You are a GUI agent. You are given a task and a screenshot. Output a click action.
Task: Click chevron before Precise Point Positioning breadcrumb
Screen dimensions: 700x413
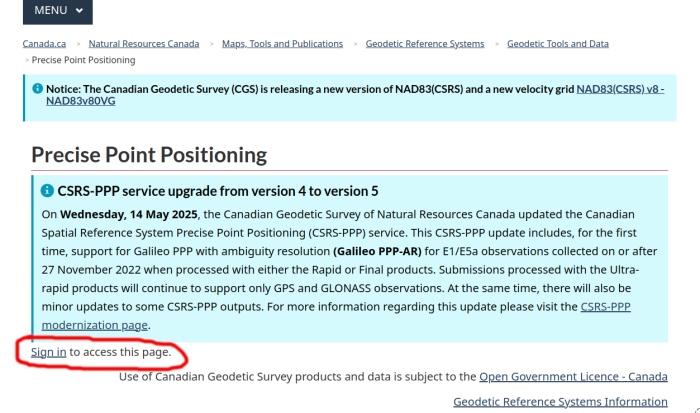pyautogui.click(x=26, y=60)
